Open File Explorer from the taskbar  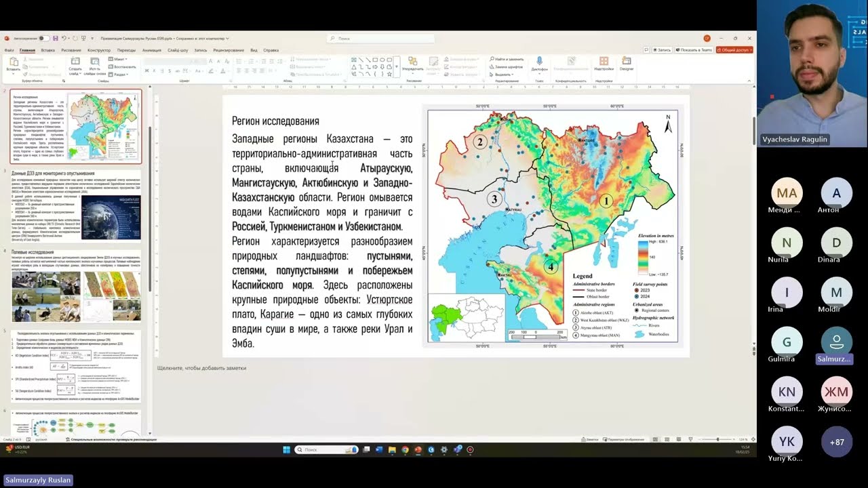(x=392, y=449)
